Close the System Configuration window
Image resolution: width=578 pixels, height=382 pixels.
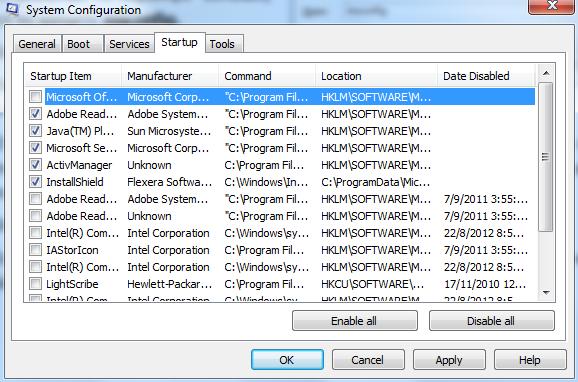(551, 6)
